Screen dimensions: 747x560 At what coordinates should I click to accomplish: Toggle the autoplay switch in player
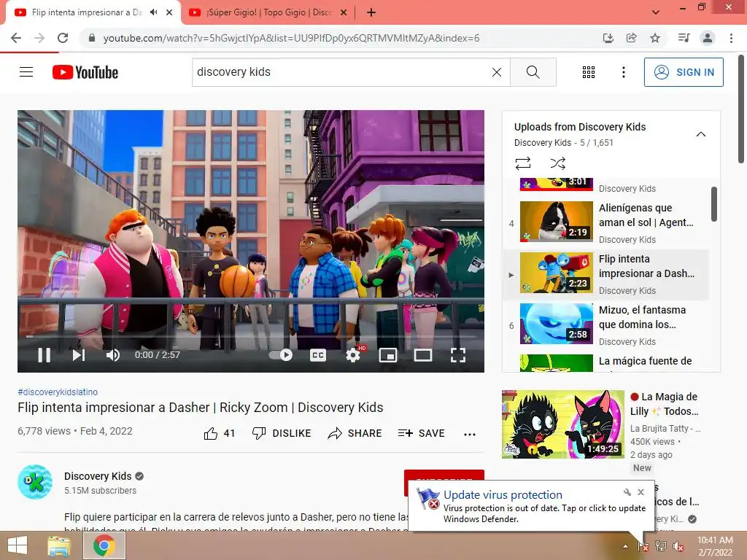(x=281, y=355)
